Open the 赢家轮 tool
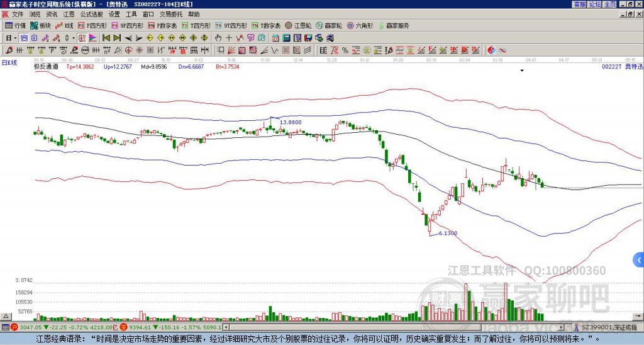Image resolution: width=644 pixels, height=345 pixels. pyautogui.click(x=329, y=25)
